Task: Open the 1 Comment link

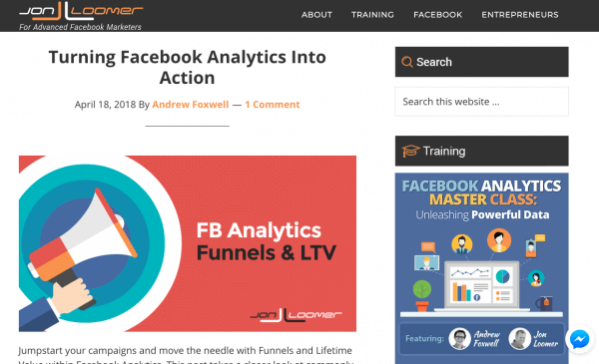Action: pos(273,105)
